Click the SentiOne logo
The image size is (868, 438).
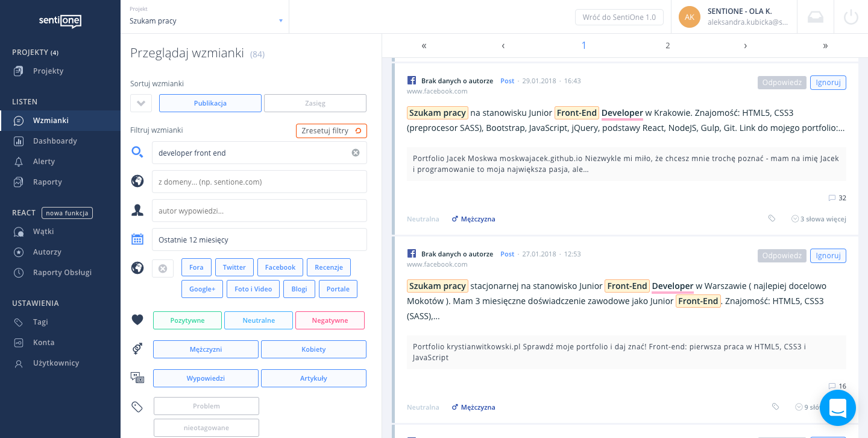click(60, 21)
